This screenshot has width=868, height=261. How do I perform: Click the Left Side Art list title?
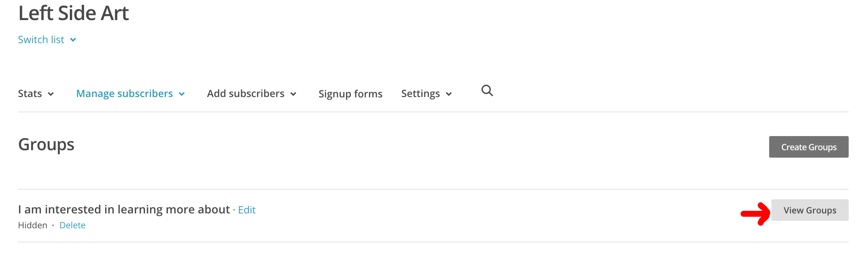(x=74, y=13)
